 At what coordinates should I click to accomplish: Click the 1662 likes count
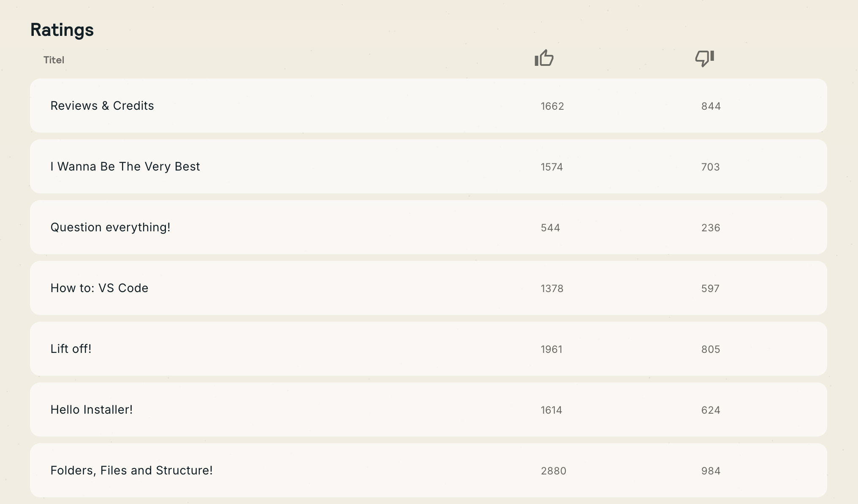[x=552, y=106]
